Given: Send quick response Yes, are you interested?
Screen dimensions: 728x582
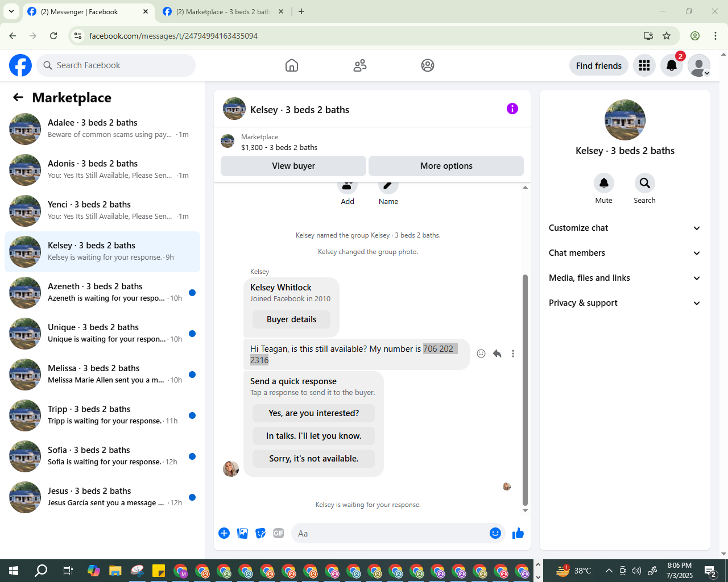Looking at the screenshot, I should click(x=314, y=413).
